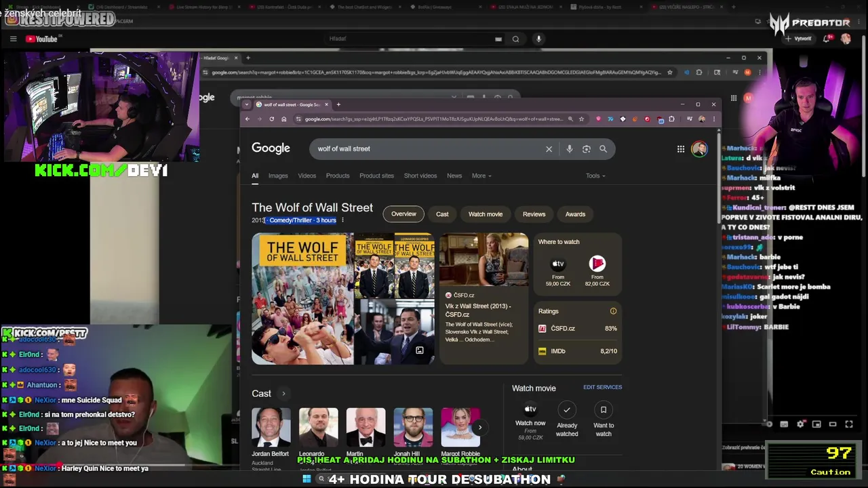Screen dimensions: 868x488
Task: Open the Tools dropdown
Action: coord(595,176)
